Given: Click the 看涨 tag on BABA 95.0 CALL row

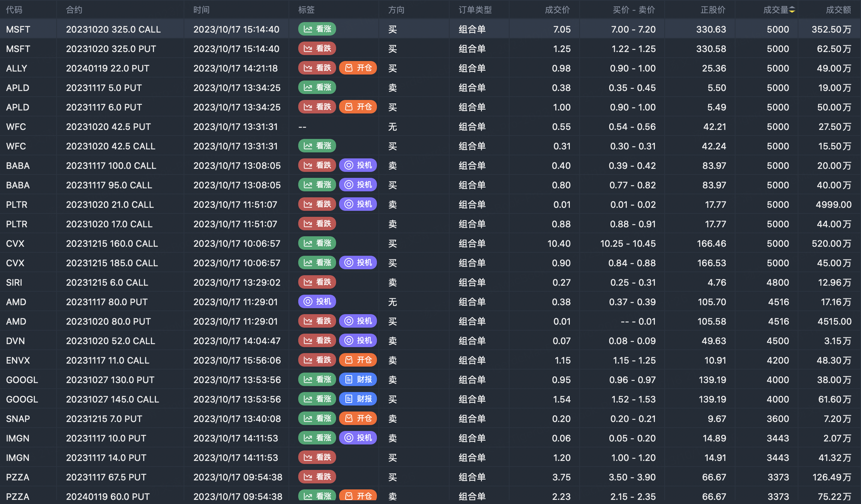Looking at the screenshot, I should point(317,185).
